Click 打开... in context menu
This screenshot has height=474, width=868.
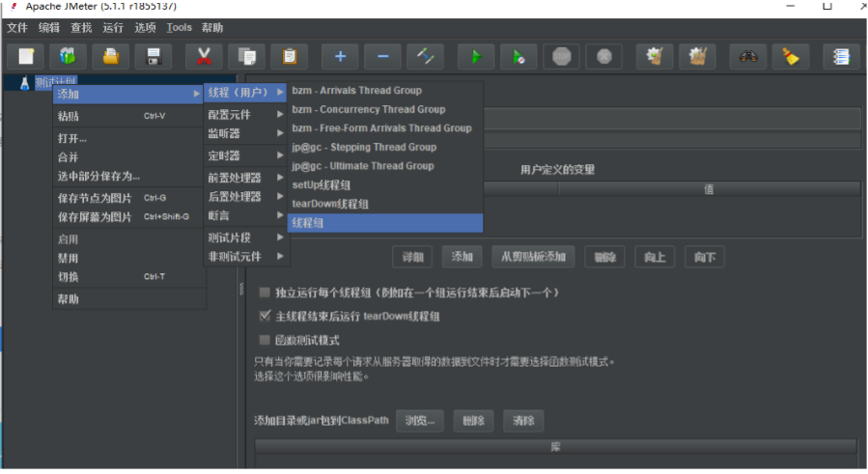pos(128,138)
